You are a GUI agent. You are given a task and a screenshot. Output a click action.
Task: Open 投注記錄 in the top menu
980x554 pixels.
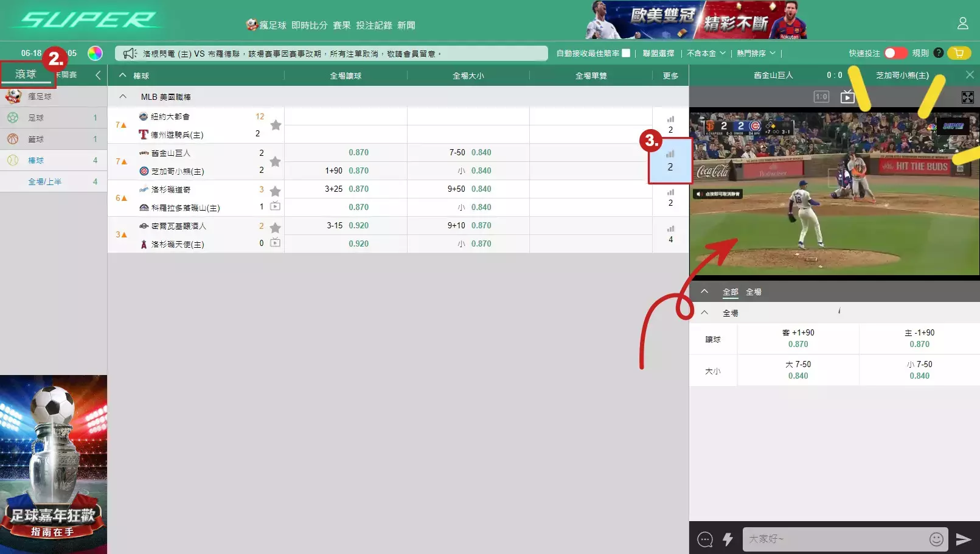[374, 25]
